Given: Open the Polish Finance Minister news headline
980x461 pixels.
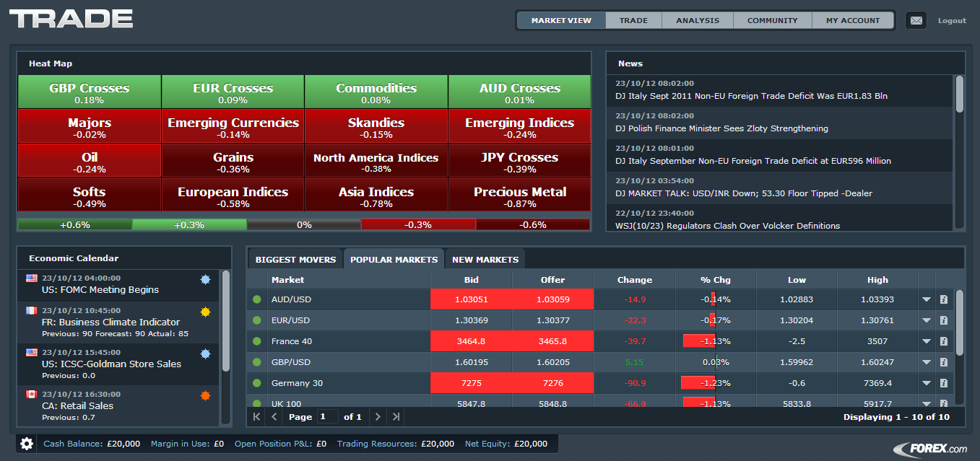Looking at the screenshot, I should tap(721, 128).
